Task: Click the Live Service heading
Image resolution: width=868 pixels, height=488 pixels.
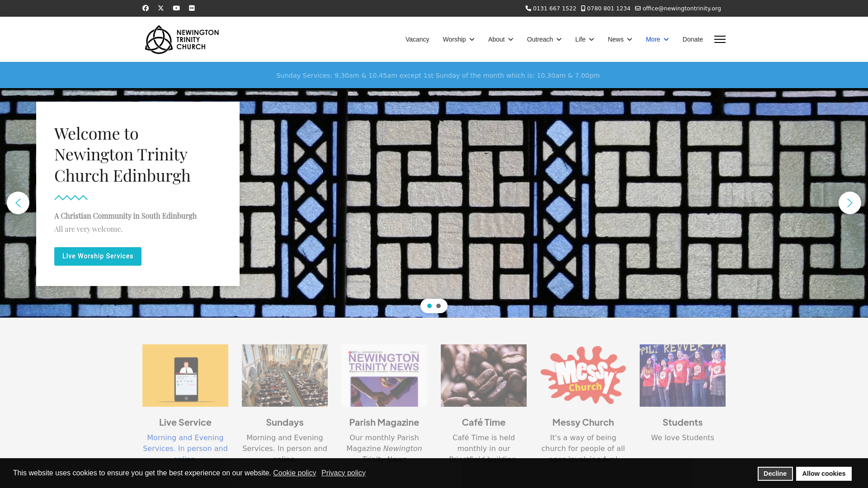Action: (x=185, y=422)
